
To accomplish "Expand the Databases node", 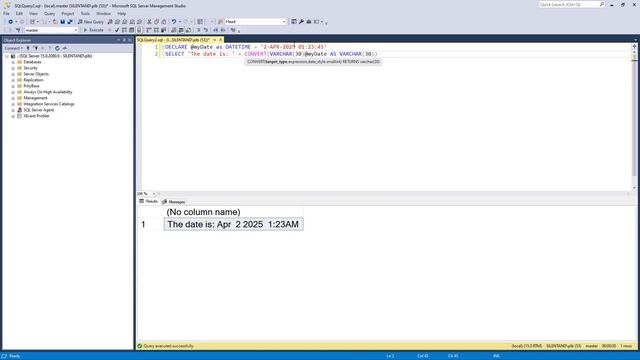I will click(x=13, y=62).
